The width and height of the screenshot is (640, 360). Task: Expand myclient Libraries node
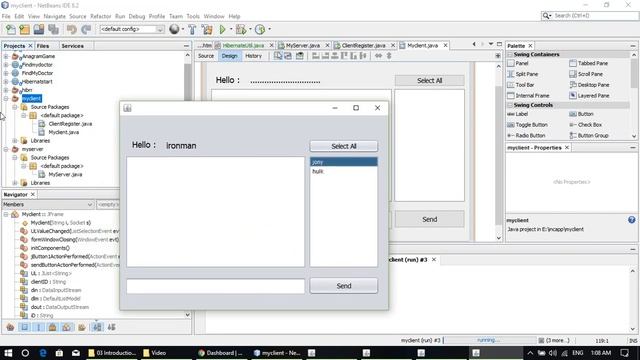tap(15, 140)
